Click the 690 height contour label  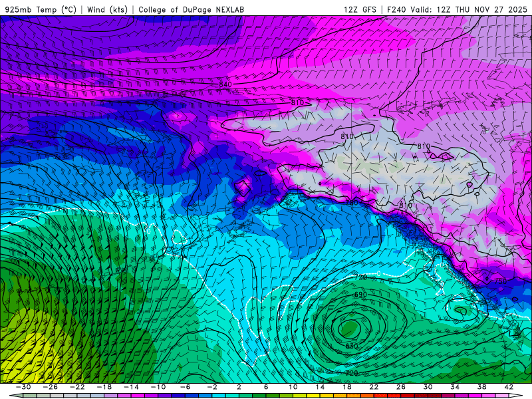(360, 294)
